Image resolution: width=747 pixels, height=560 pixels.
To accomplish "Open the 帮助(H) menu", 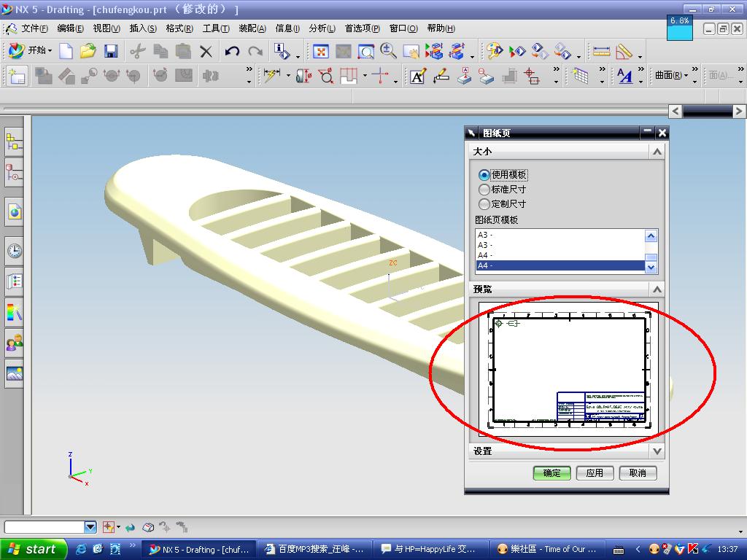I will pos(441,28).
